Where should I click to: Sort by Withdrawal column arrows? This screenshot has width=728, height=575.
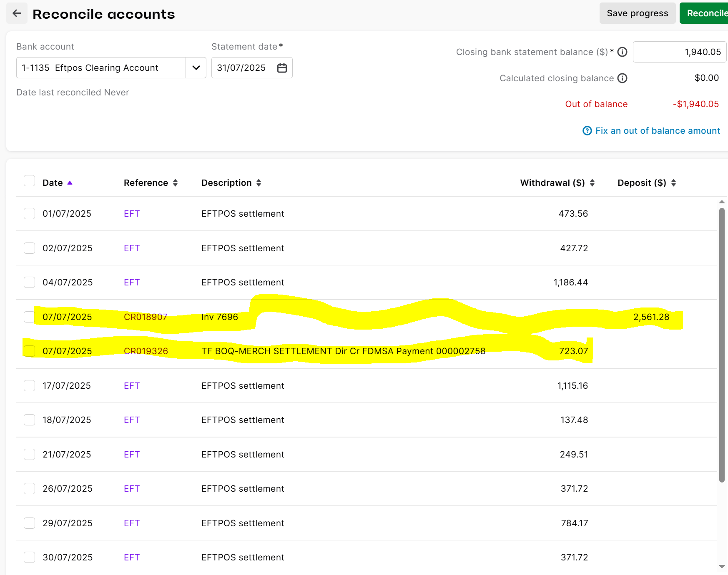(x=592, y=183)
